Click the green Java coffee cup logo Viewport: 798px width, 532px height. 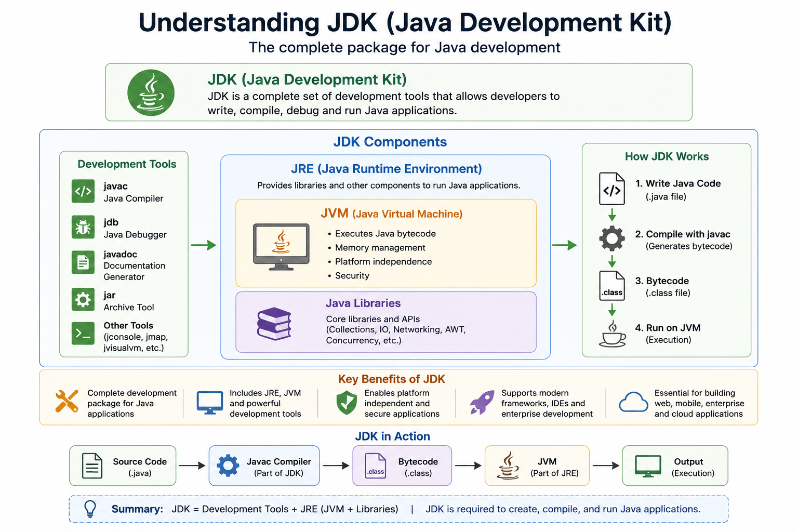(x=151, y=92)
